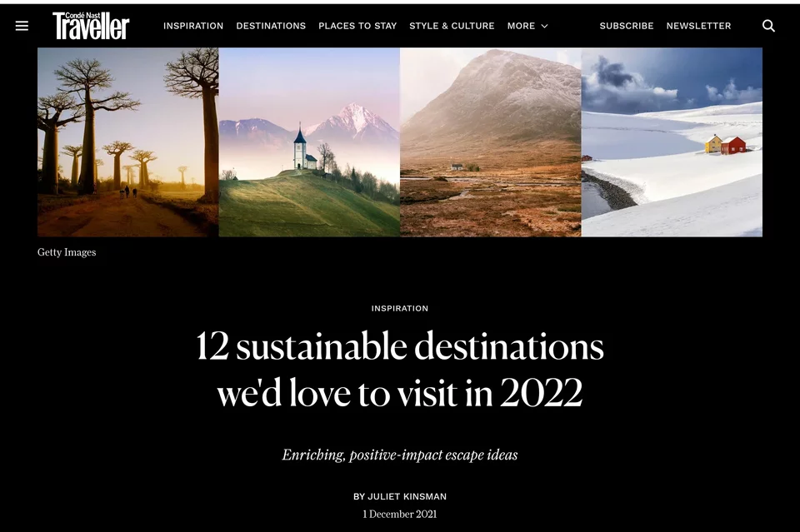Click the baobab trees photo

pyautogui.click(x=128, y=142)
